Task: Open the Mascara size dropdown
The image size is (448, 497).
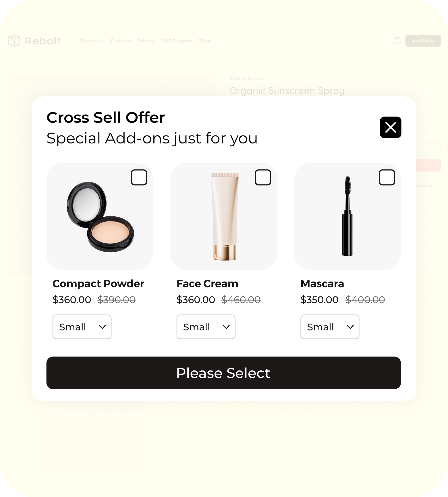Action: pos(330,327)
